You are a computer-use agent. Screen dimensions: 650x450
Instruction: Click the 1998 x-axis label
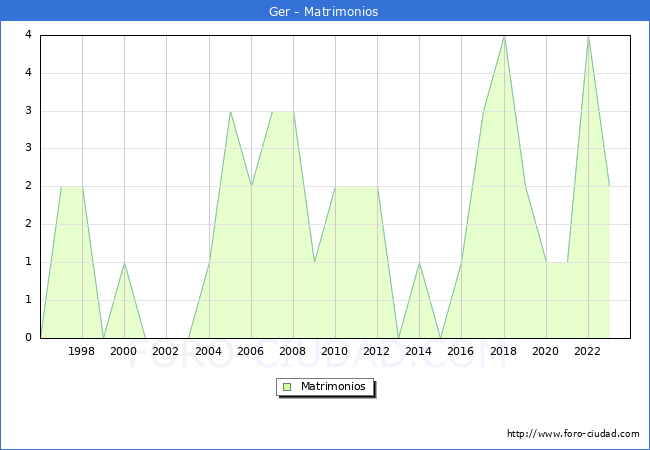point(81,351)
